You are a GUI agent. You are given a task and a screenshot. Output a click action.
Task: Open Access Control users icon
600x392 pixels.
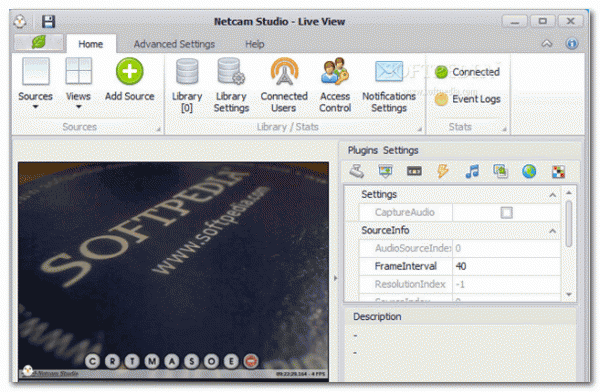[x=335, y=71]
